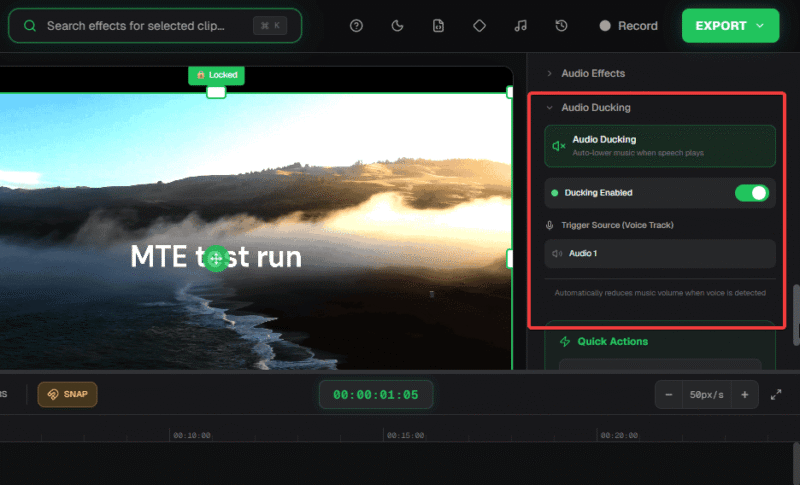The width and height of the screenshot is (800, 485).
Task: Click the properties panel vertical scrollbar
Action: pos(796,315)
